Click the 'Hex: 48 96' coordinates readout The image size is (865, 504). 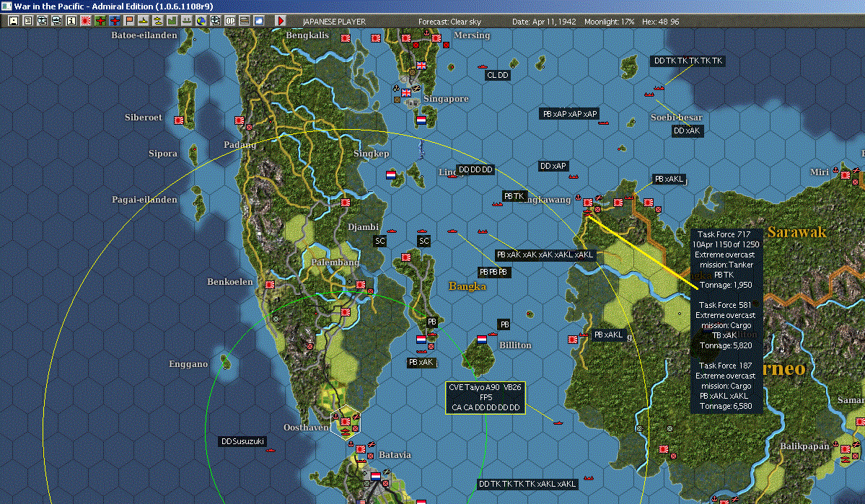(660, 22)
